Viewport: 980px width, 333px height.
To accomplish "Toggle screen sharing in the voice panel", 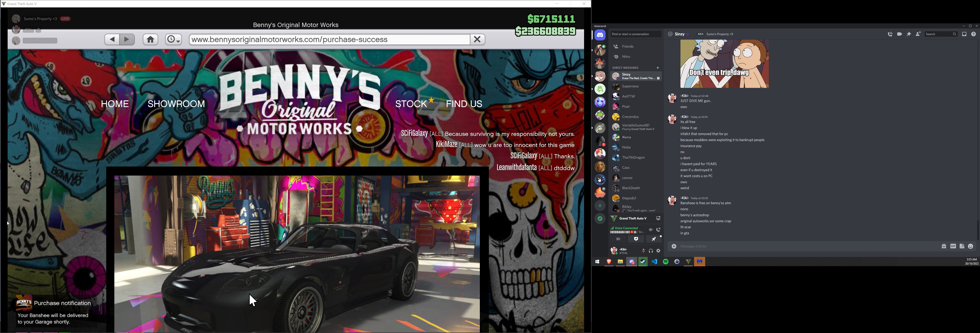I will [636, 239].
